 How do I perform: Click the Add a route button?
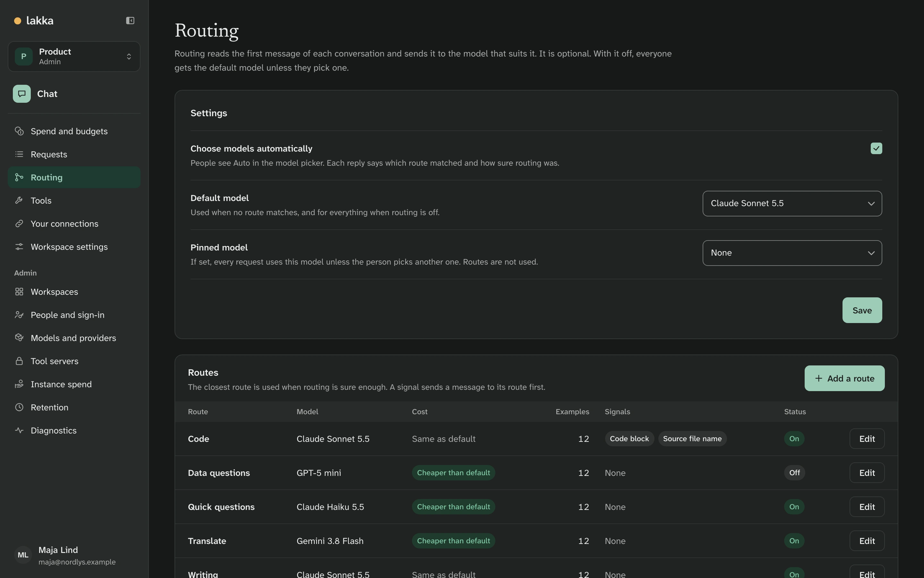point(844,379)
